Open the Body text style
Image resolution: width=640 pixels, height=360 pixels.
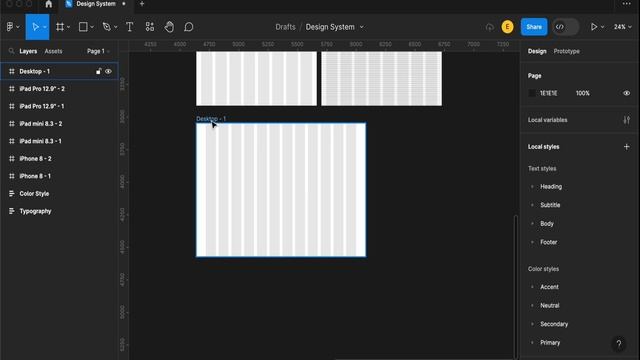point(547,224)
